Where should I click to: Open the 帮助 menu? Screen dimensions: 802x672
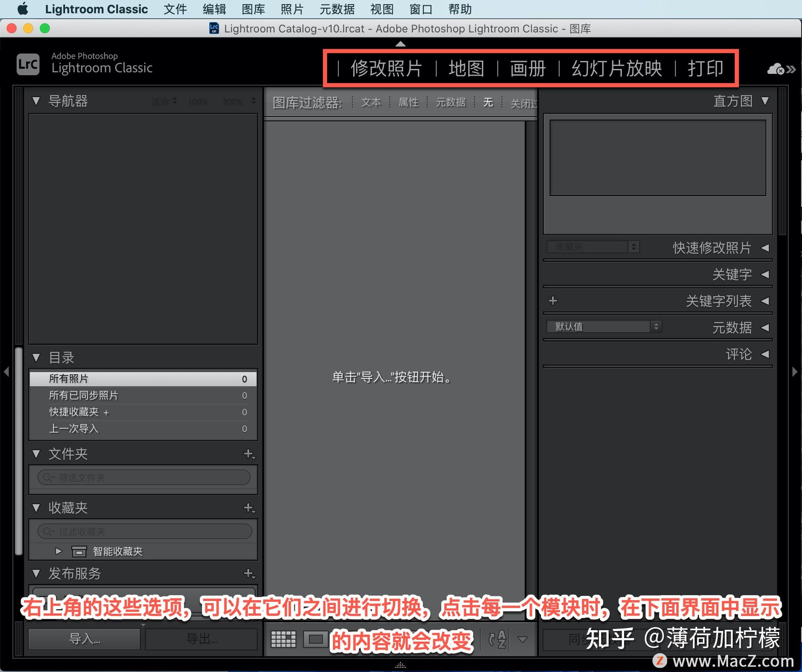(460, 9)
